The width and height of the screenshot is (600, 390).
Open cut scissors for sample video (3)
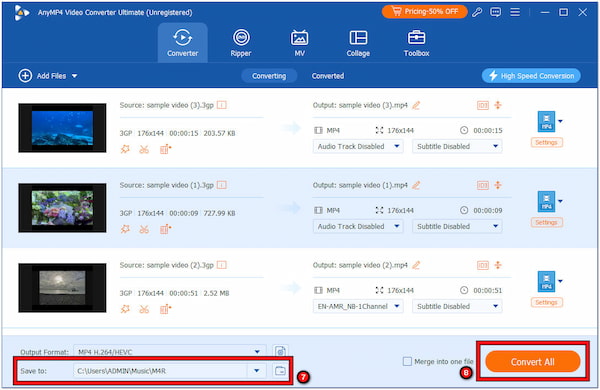point(144,149)
